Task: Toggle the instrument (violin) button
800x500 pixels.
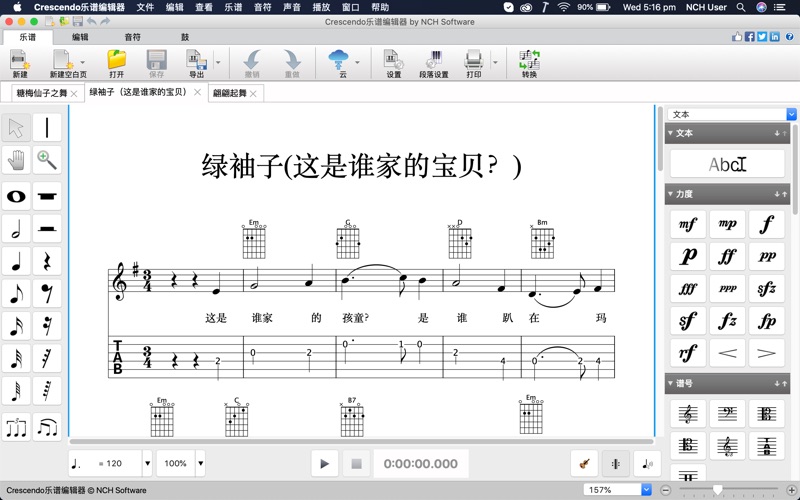Action: pos(584,464)
